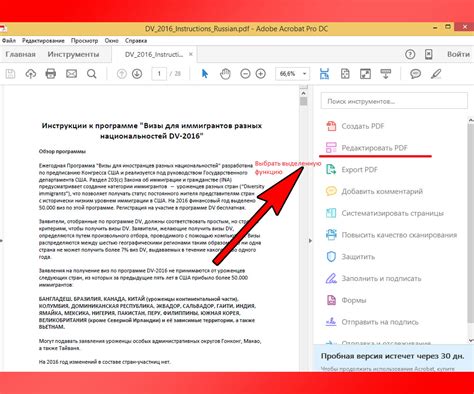Open the search magnifier tool
This screenshot has height=394, width=474.
92,74
